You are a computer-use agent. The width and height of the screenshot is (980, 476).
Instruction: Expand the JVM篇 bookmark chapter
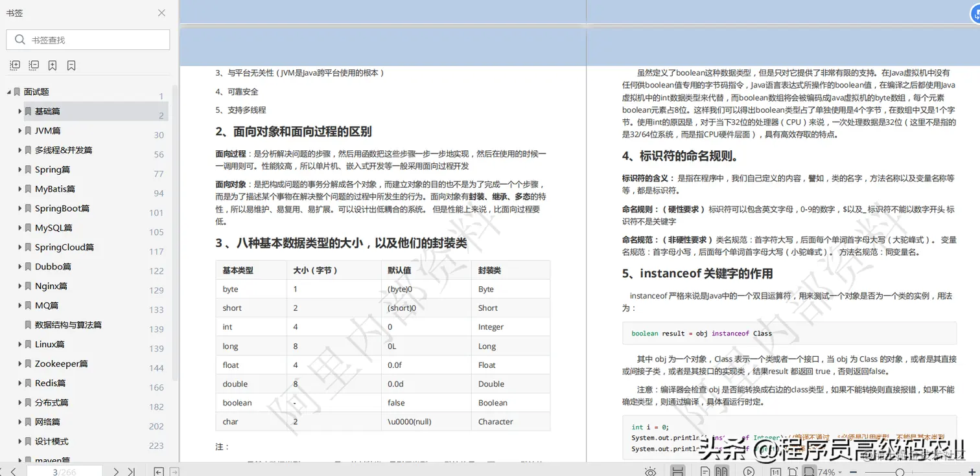(x=19, y=130)
